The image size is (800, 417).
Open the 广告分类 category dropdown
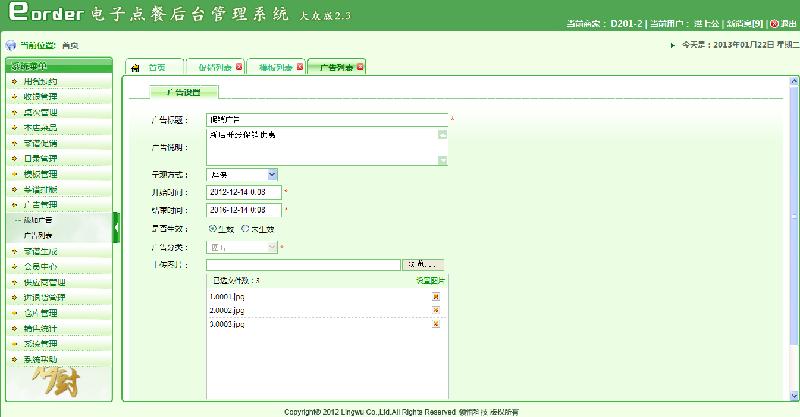(241, 246)
